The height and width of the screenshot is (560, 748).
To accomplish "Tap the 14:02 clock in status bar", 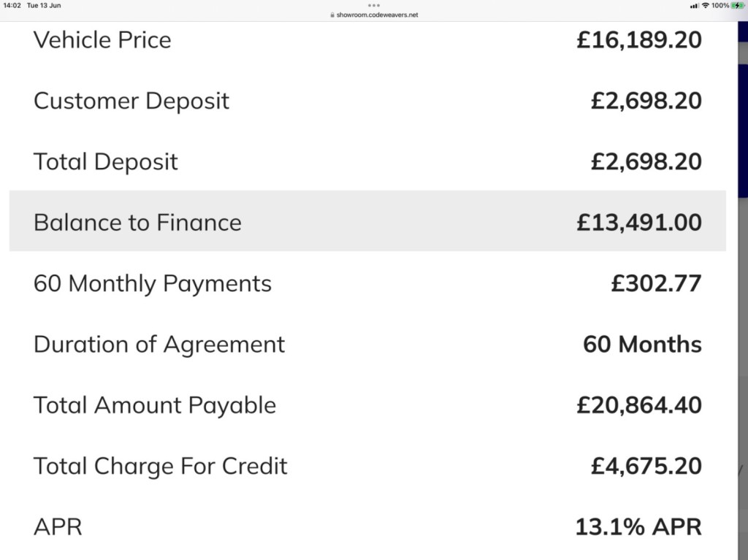I will pyautogui.click(x=12, y=5).
